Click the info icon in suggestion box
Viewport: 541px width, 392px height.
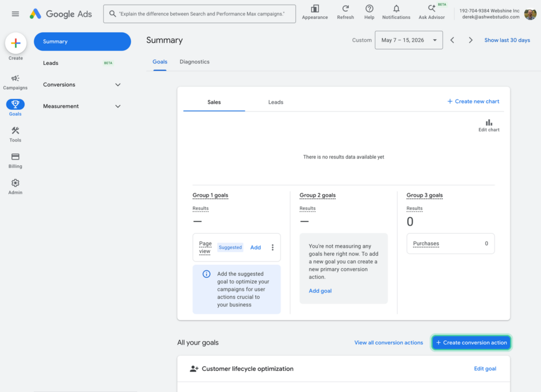(207, 274)
